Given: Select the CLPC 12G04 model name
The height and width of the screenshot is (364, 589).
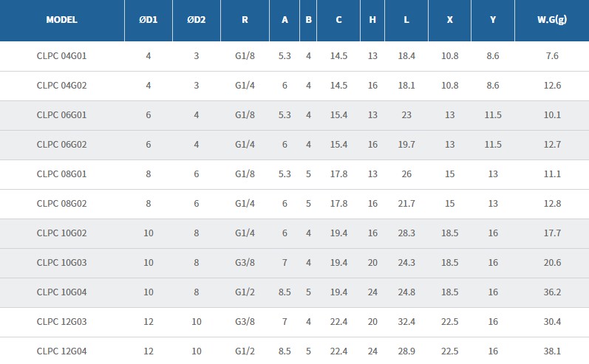Looking at the screenshot, I should coord(61,351).
